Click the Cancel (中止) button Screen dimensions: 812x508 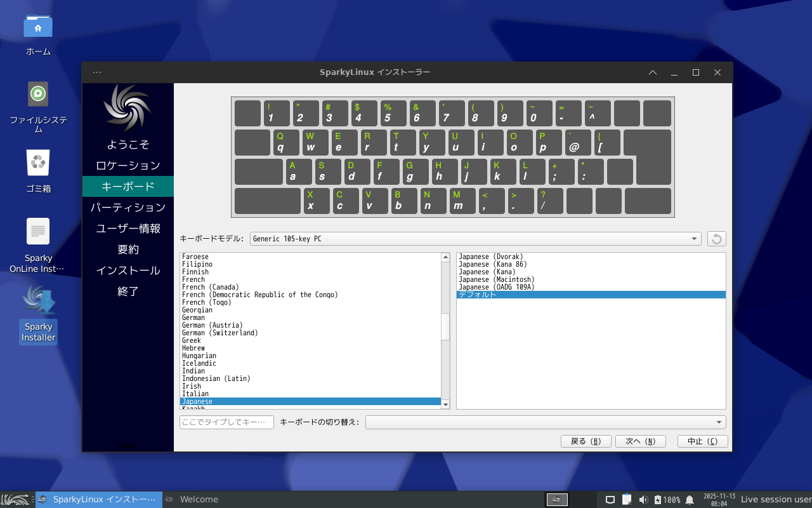702,441
